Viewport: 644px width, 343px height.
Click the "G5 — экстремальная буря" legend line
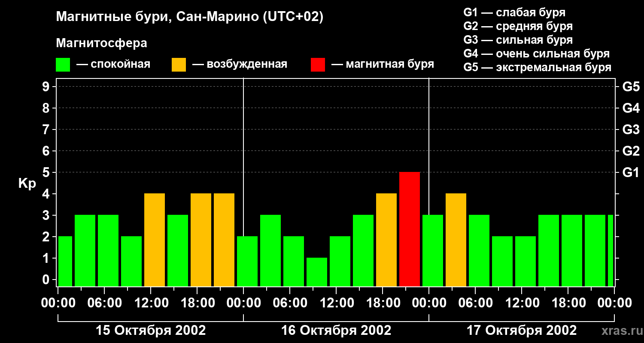(538, 67)
